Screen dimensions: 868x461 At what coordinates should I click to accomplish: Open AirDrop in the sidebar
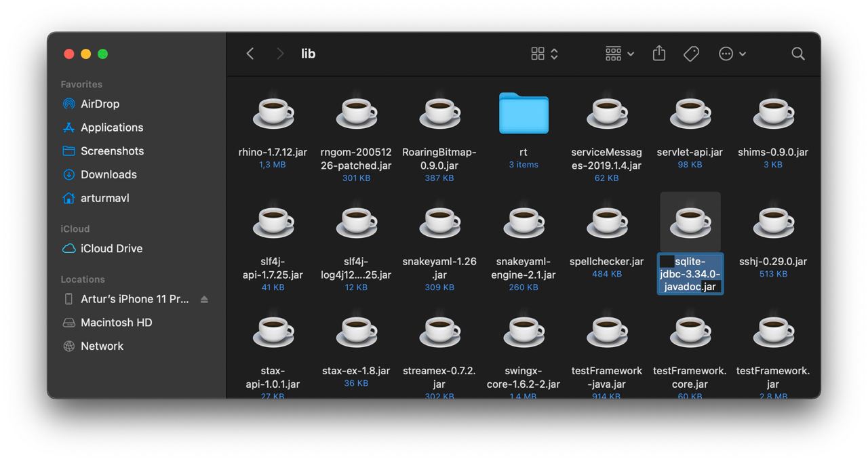(x=100, y=104)
